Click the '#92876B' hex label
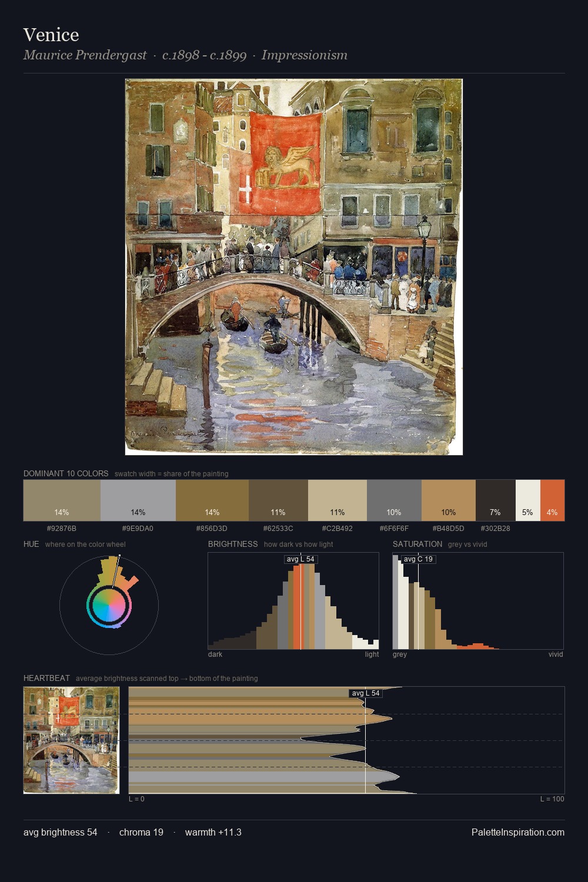The image size is (588, 882). click(62, 528)
